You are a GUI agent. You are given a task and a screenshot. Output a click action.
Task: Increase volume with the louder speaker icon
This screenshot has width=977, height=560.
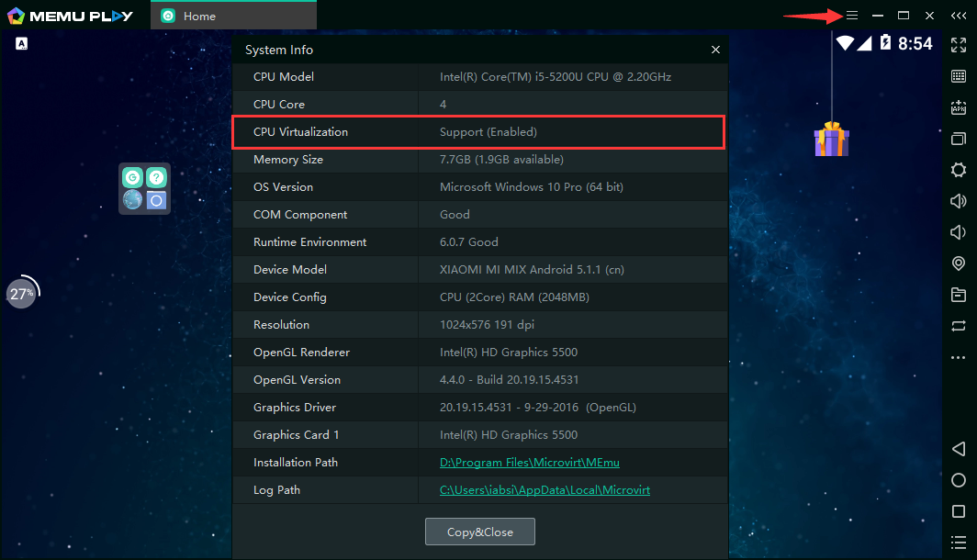coord(959,201)
